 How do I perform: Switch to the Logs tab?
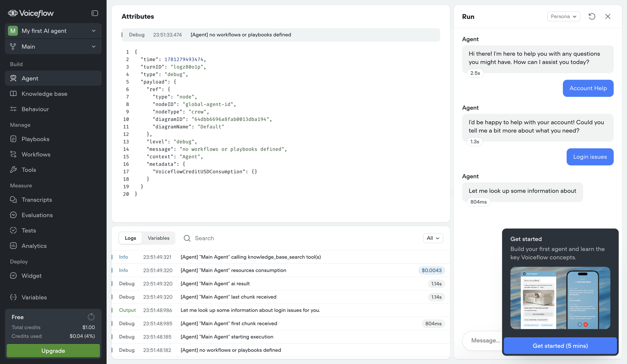click(x=130, y=238)
